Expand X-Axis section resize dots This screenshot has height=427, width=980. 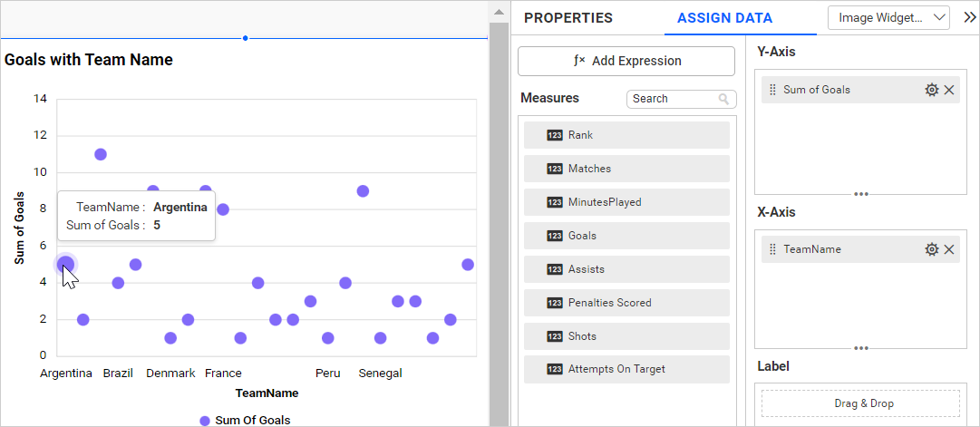tap(861, 347)
